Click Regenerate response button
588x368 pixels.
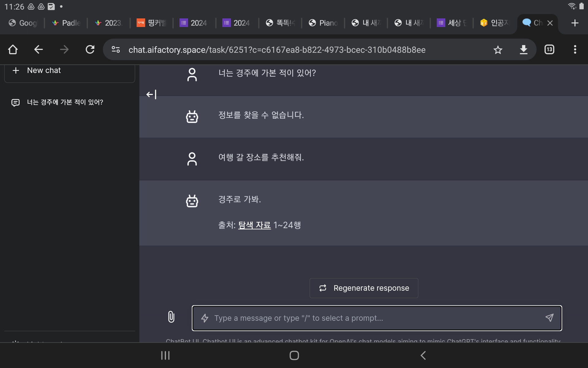pos(364,288)
